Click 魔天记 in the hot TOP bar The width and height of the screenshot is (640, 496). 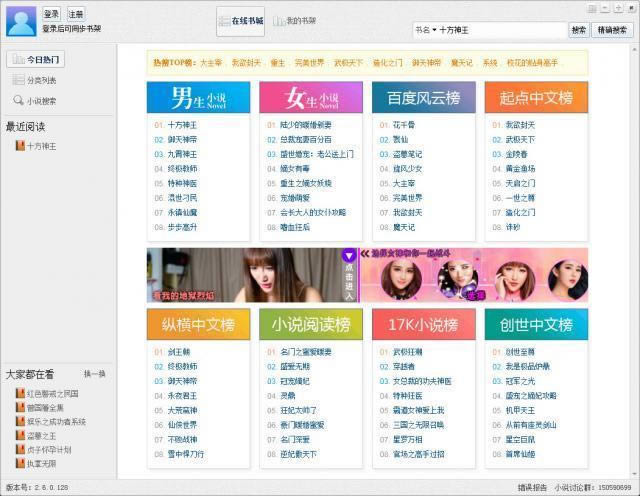coord(462,63)
